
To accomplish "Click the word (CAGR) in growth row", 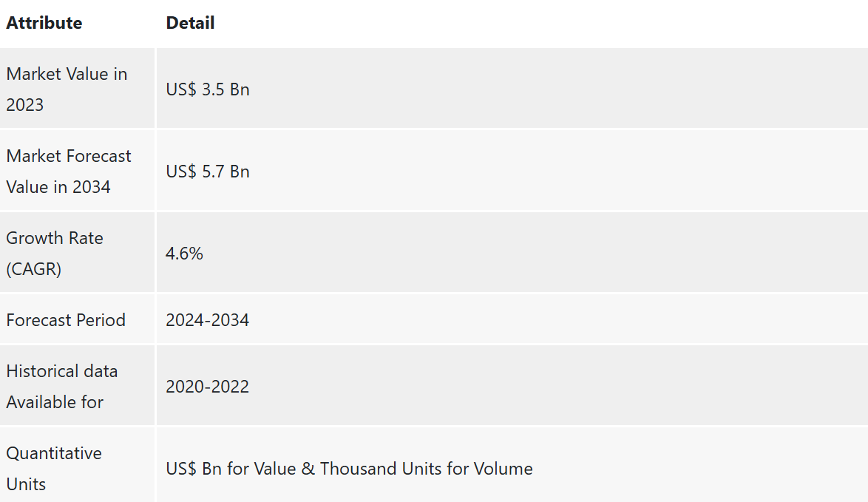I will click(x=34, y=269).
